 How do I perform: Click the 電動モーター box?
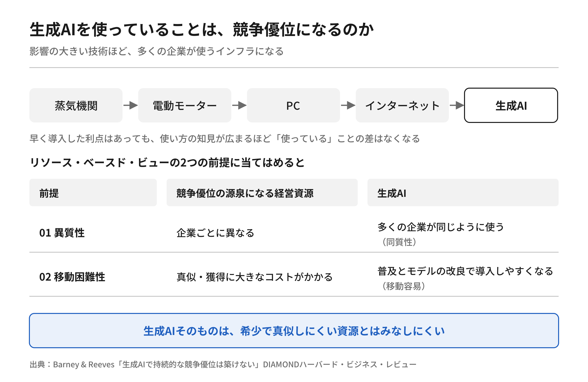point(184,106)
